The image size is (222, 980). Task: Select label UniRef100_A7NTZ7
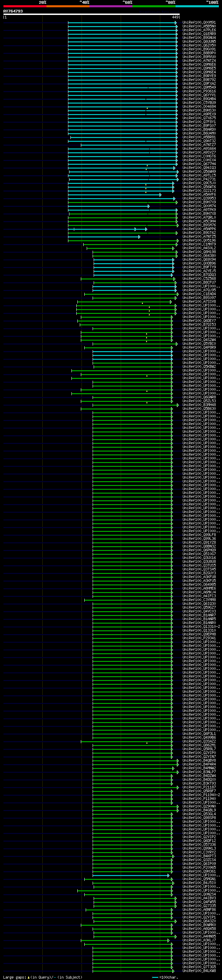pos(199,145)
